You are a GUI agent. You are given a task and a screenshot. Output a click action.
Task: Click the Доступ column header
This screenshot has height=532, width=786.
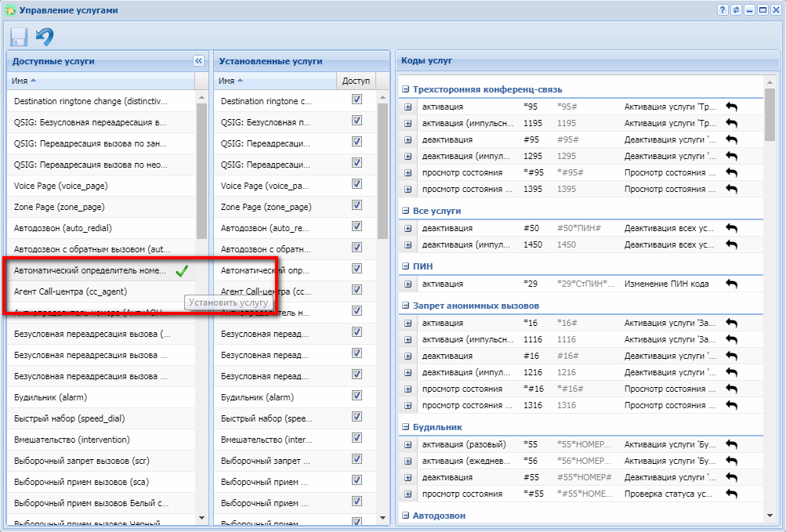tap(356, 81)
